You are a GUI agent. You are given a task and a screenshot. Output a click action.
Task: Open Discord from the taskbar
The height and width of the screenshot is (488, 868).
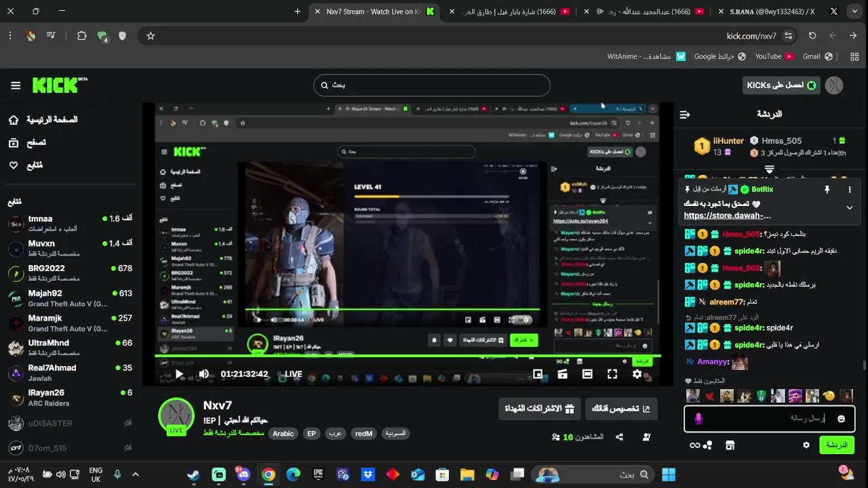[243, 474]
